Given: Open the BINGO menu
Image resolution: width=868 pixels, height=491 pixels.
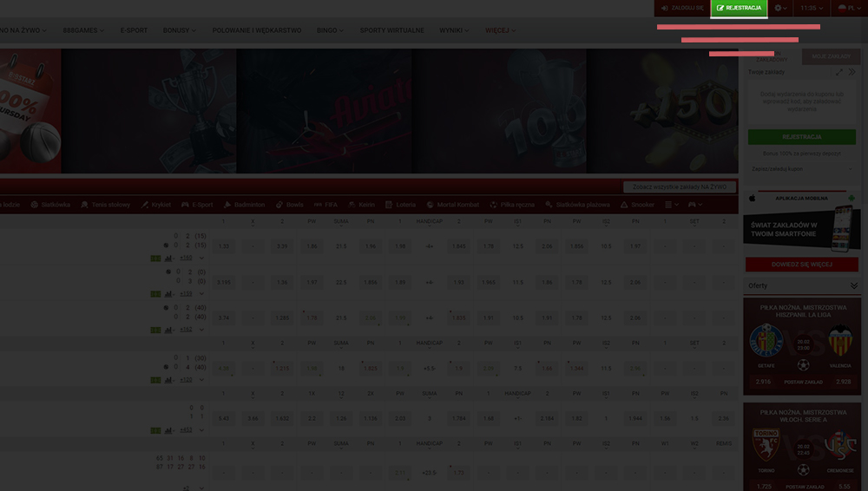Looking at the screenshot, I should click(x=330, y=30).
